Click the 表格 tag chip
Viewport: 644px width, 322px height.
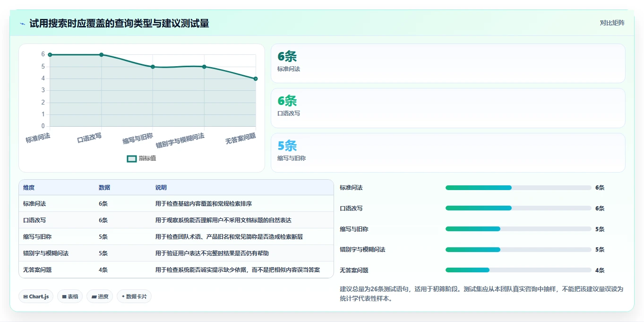click(70, 296)
